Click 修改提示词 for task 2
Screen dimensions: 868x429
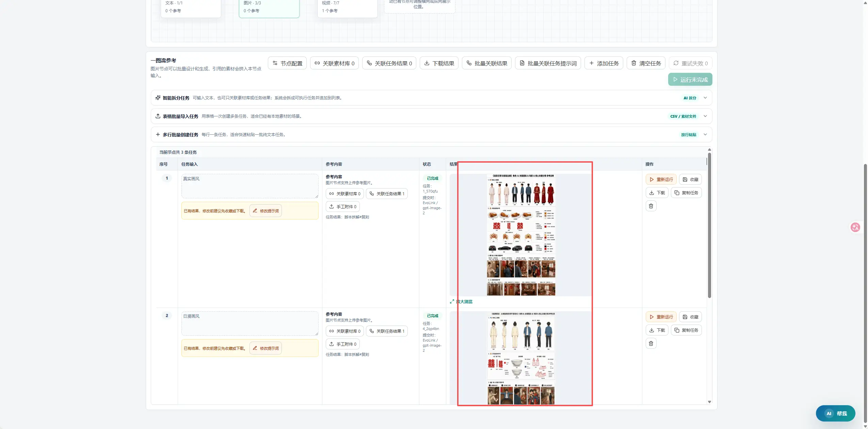[x=266, y=348]
